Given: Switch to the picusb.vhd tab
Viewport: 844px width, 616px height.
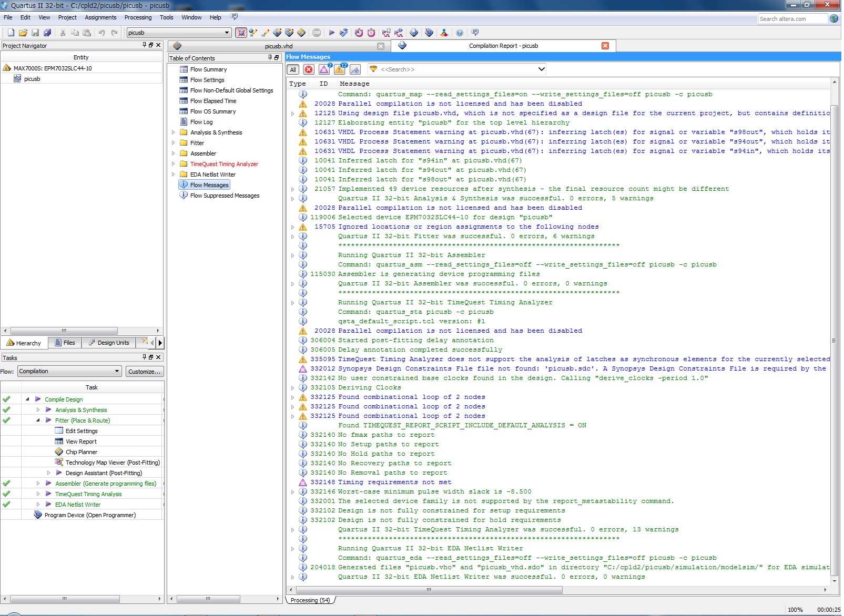Looking at the screenshot, I should pyautogui.click(x=279, y=46).
